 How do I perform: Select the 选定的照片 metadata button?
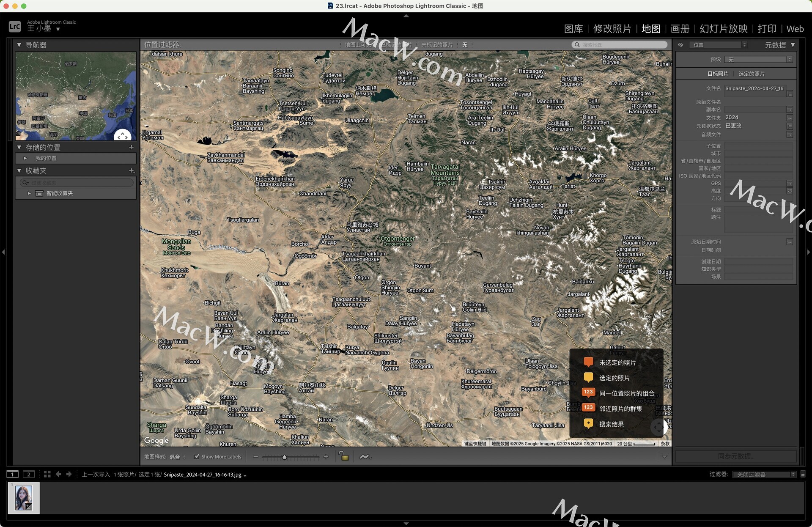tap(751, 74)
